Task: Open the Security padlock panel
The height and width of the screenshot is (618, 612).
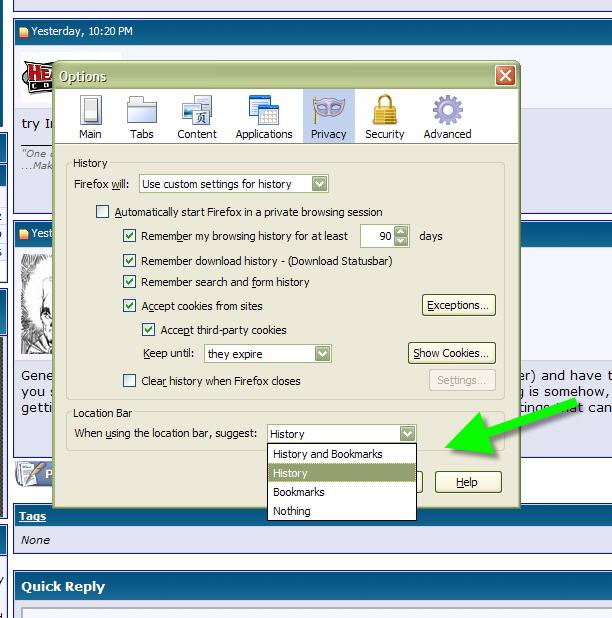Action: pyautogui.click(x=385, y=117)
